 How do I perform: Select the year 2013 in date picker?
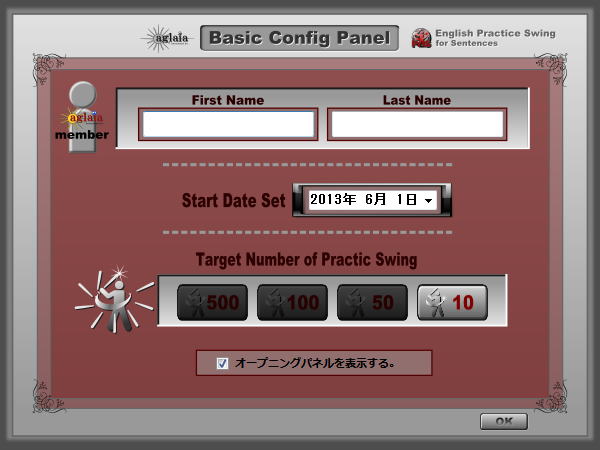[x=333, y=199]
